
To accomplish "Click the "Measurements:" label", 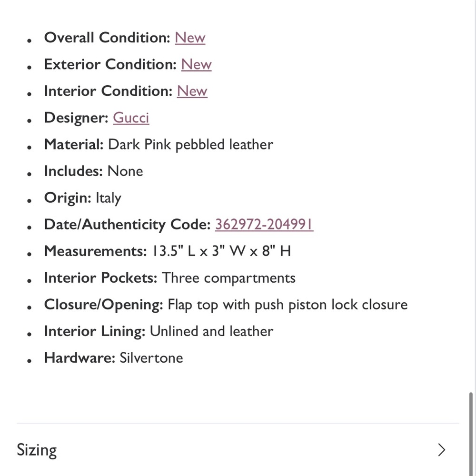I will [95, 251].
